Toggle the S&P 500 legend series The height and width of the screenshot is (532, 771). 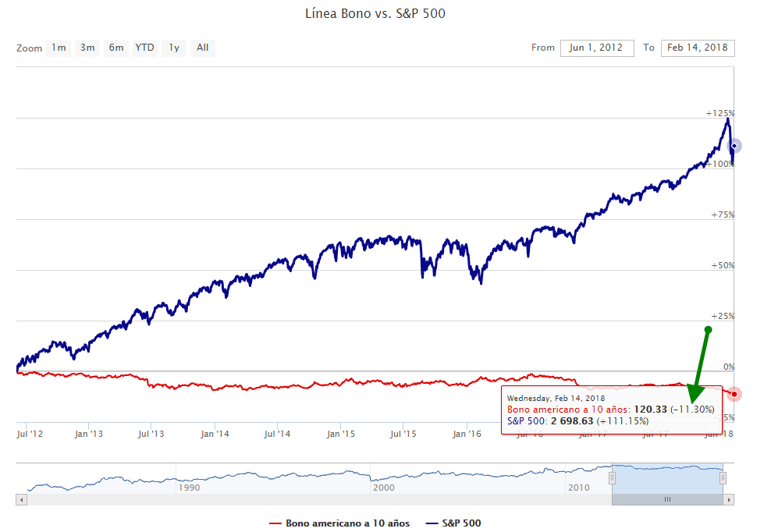point(462,523)
